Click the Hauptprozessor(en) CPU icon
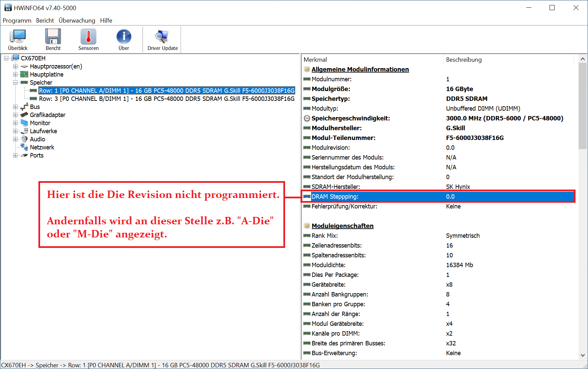The image size is (588, 369). click(24, 66)
